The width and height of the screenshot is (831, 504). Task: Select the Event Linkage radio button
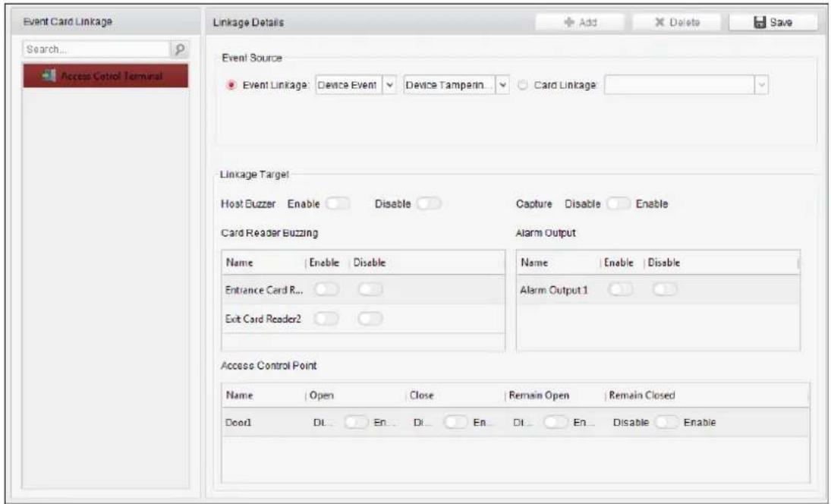(231, 85)
